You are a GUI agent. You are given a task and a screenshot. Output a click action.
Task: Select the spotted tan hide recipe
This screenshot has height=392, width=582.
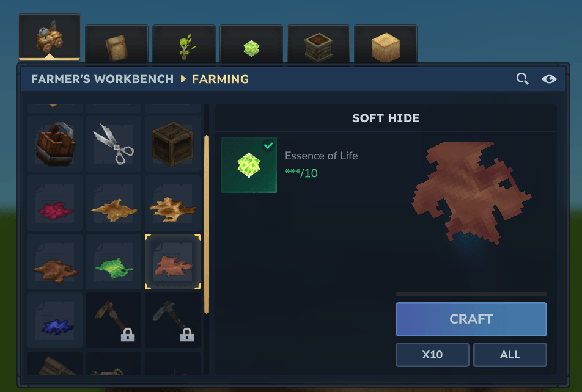click(172, 203)
